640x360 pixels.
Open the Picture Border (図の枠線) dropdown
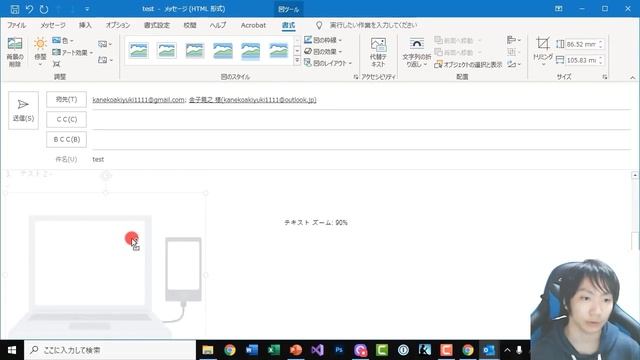coord(323,40)
